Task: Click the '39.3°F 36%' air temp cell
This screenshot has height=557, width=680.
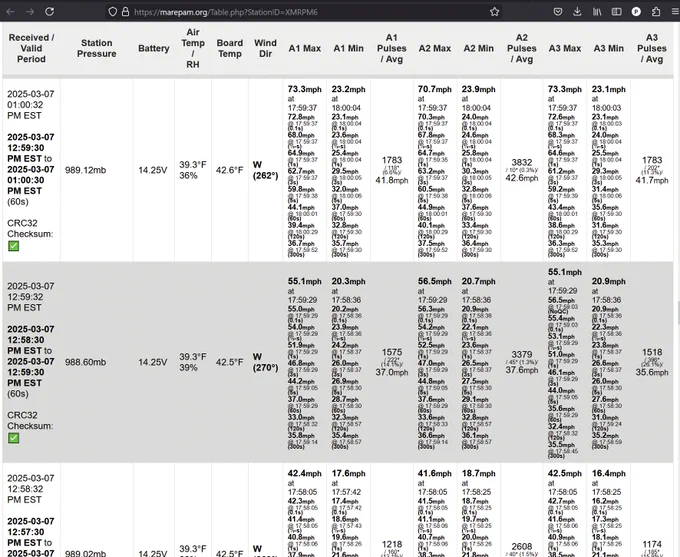Action: pyautogui.click(x=193, y=170)
